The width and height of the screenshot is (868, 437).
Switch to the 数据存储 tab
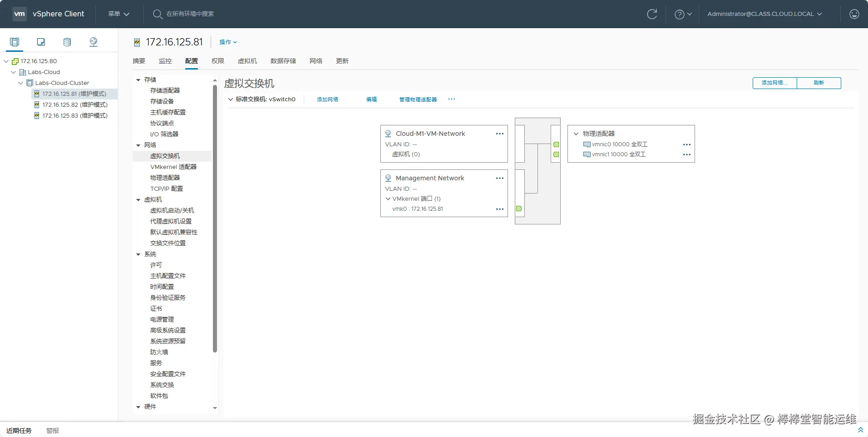point(283,61)
